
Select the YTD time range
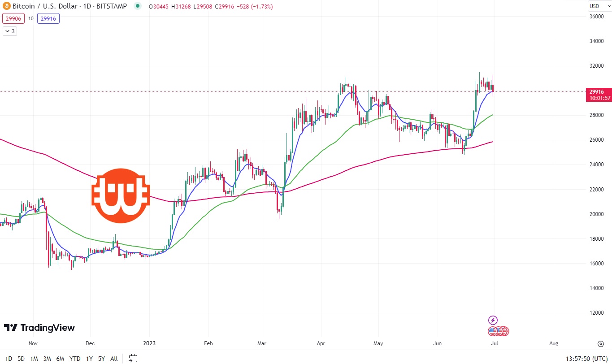(x=75, y=359)
